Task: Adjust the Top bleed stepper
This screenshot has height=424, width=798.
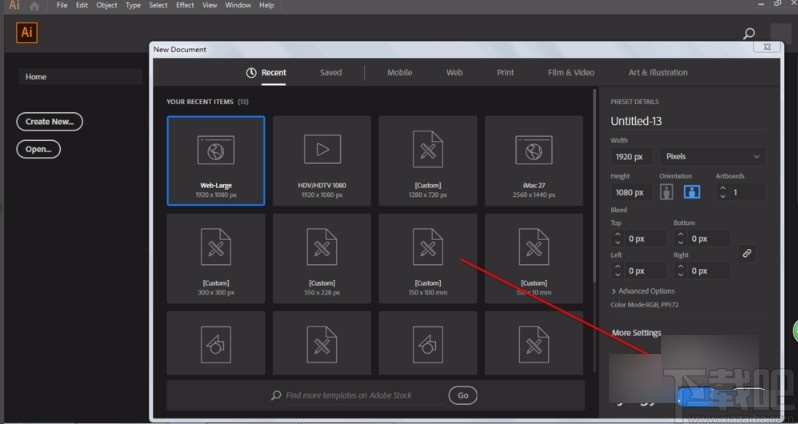Action: tap(617, 238)
